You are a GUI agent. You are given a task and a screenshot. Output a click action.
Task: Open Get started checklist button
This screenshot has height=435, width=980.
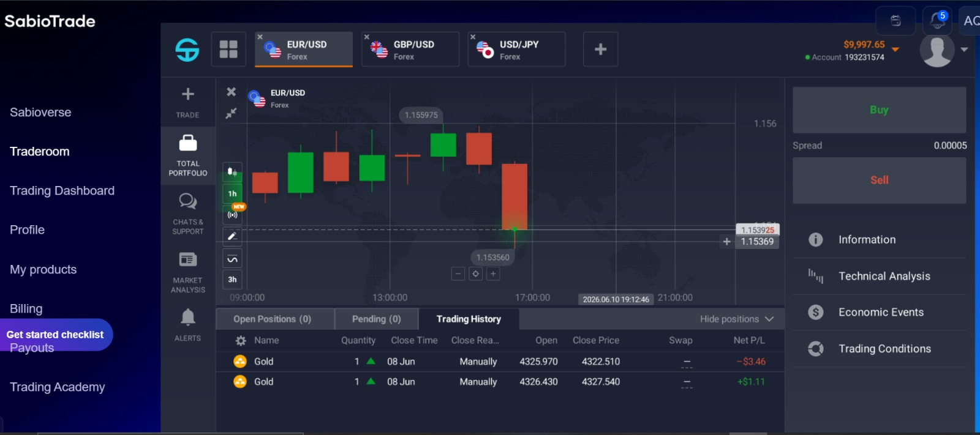pos(55,335)
